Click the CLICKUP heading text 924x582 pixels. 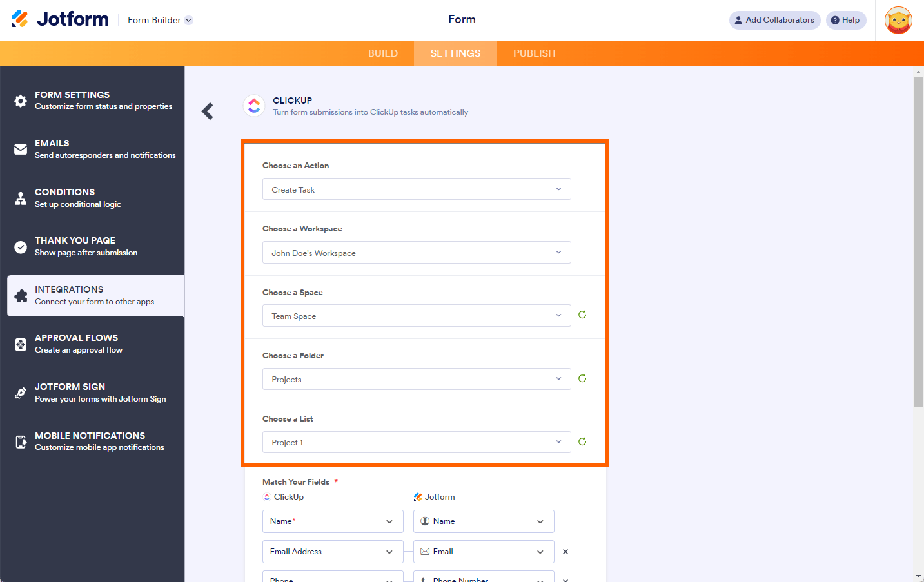coord(292,101)
